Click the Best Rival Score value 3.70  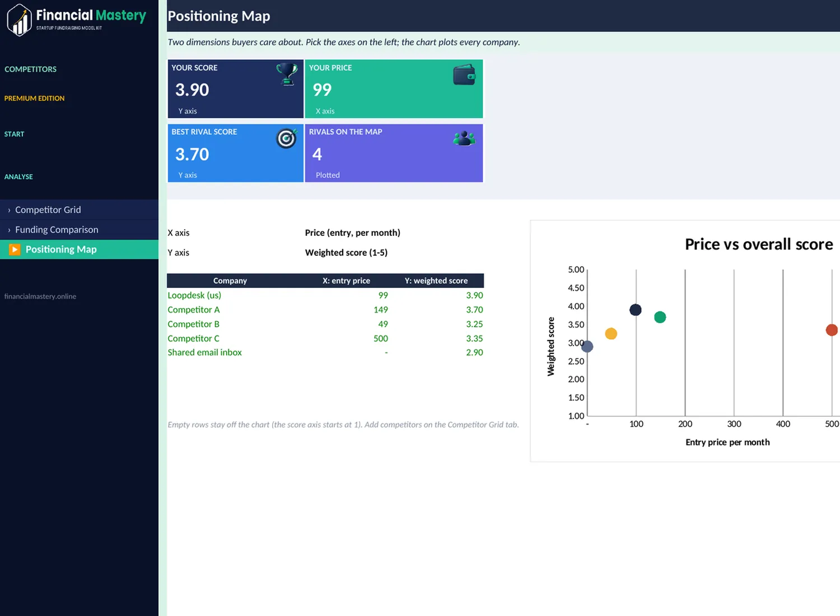[x=192, y=154]
